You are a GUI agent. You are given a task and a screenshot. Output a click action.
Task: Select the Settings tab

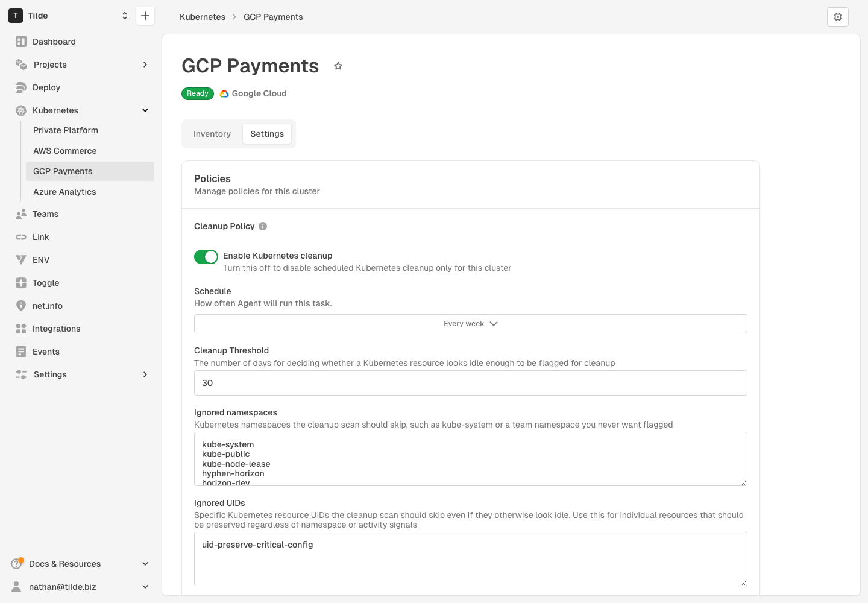click(x=267, y=134)
